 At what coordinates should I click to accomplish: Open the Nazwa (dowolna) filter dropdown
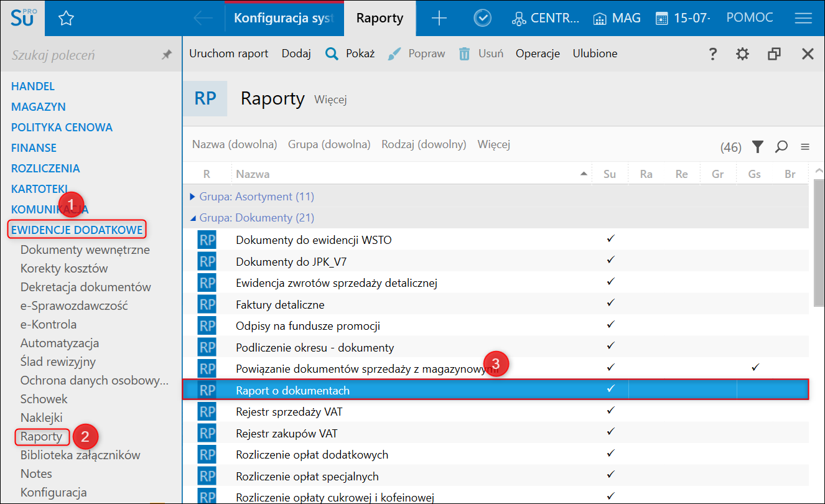click(x=235, y=144)
